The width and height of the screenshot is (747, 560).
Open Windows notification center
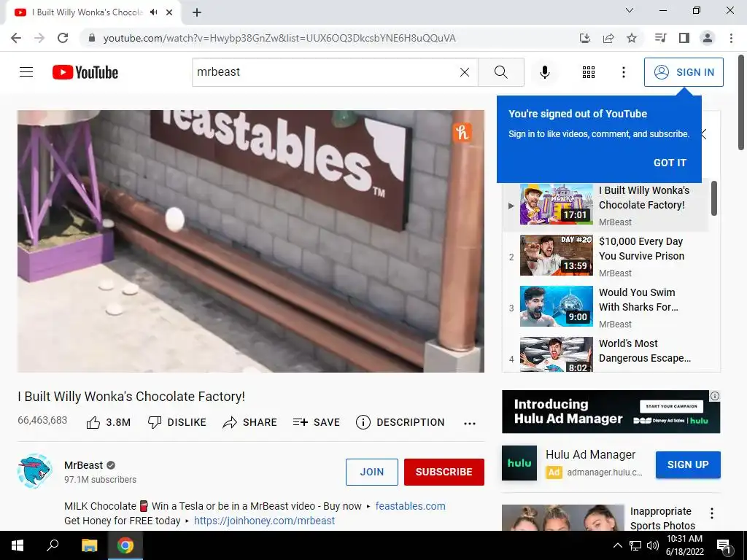pos(724,545)
